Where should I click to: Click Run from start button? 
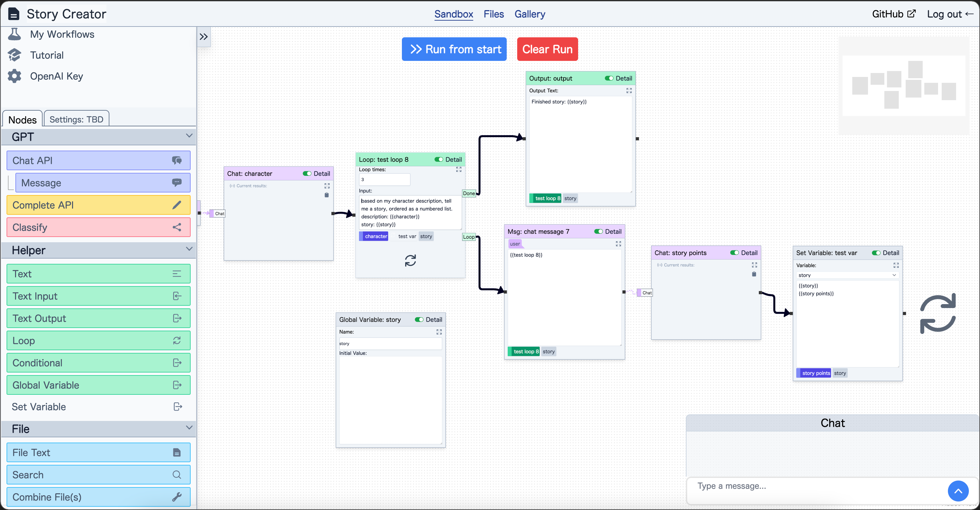454,49
